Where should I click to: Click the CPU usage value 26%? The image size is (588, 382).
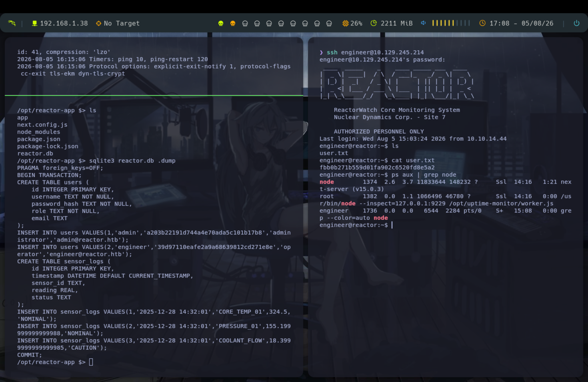click(356, 23)
